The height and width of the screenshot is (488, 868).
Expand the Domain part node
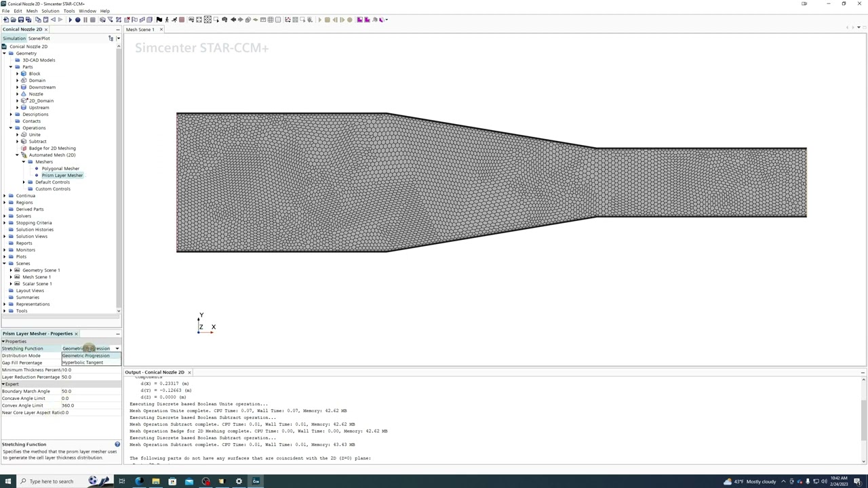[x=17, y=80]
